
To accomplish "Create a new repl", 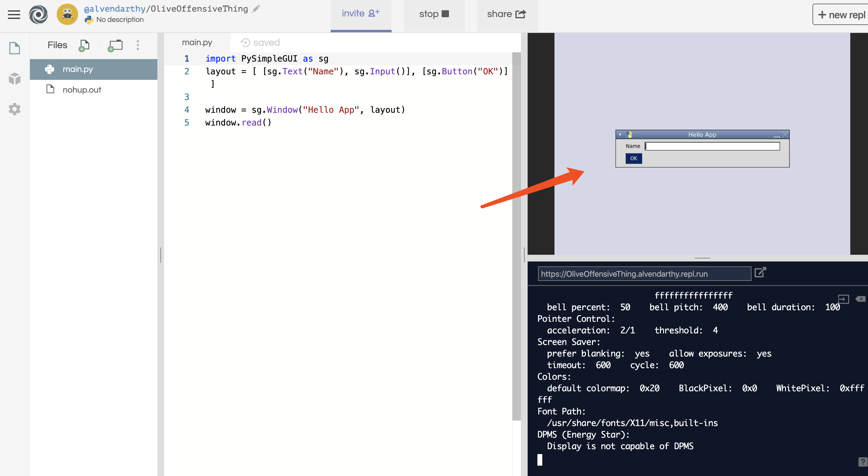I will (841, 15).
